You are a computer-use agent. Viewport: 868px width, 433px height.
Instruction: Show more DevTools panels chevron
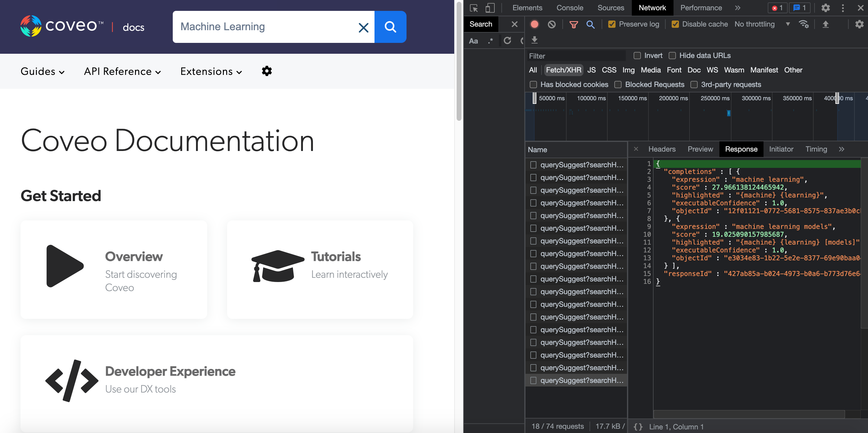(738, 8)
